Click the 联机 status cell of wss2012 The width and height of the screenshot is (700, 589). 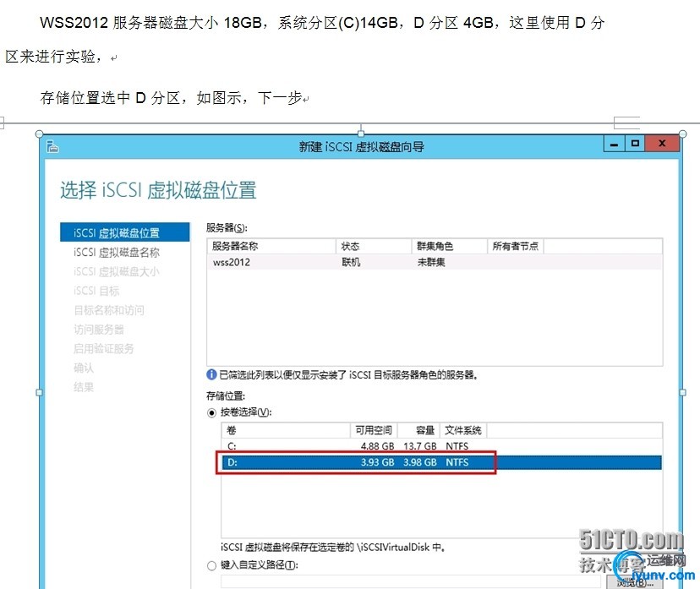351,262
